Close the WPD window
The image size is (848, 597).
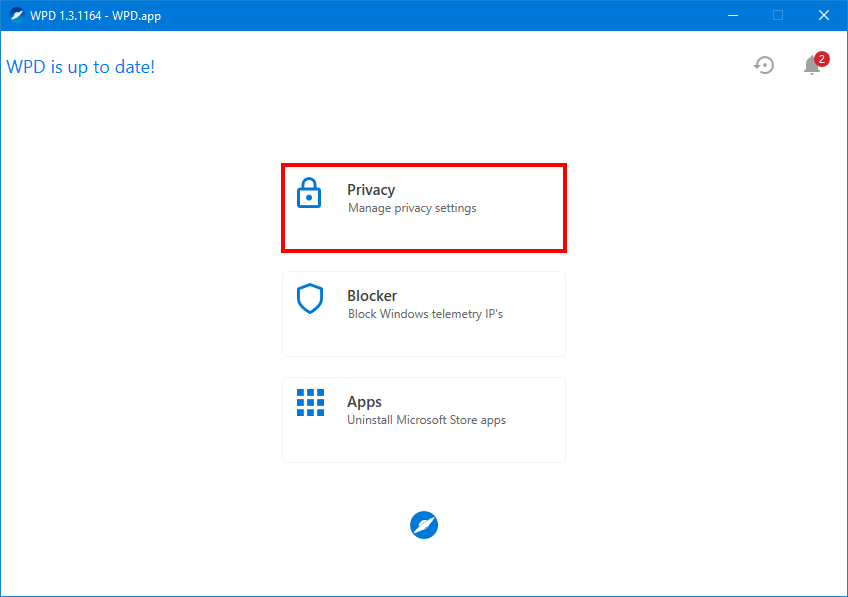(x=824, y=15)
